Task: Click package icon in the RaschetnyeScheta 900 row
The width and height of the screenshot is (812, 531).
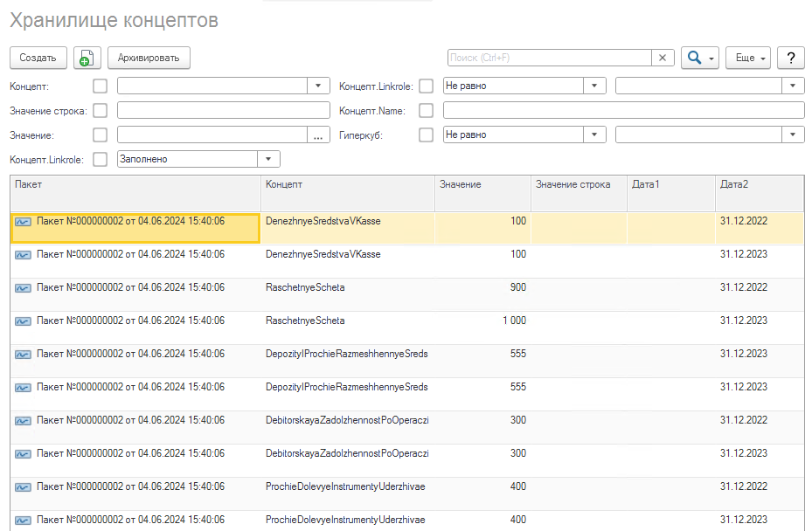Action: point(23,288)
